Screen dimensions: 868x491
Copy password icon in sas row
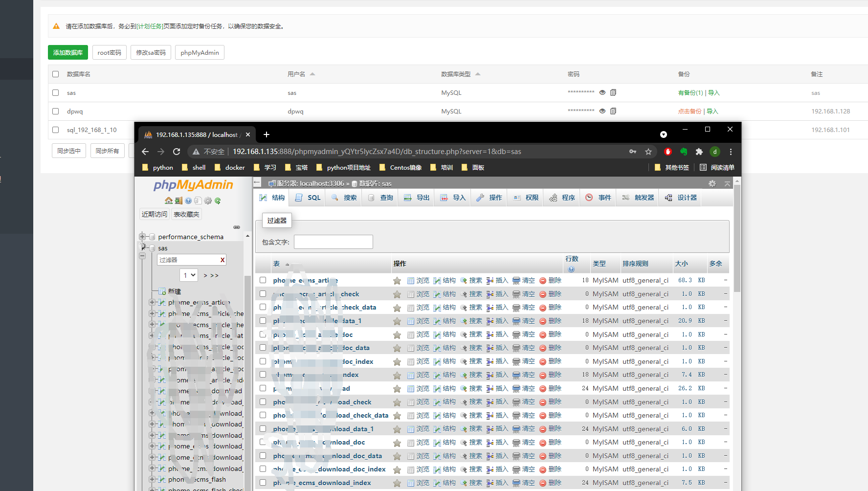coord(613,92)
